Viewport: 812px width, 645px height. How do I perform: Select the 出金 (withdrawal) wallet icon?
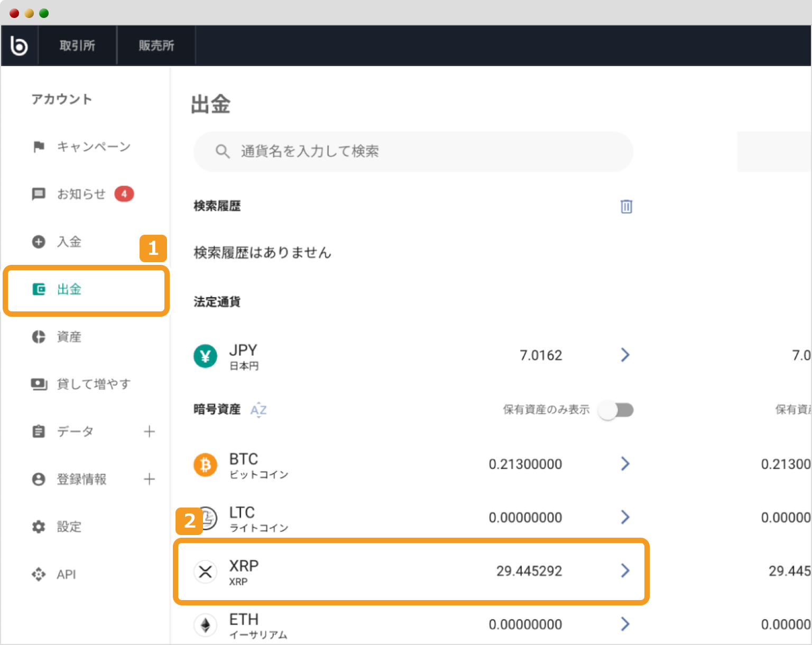tap(39, 290)
